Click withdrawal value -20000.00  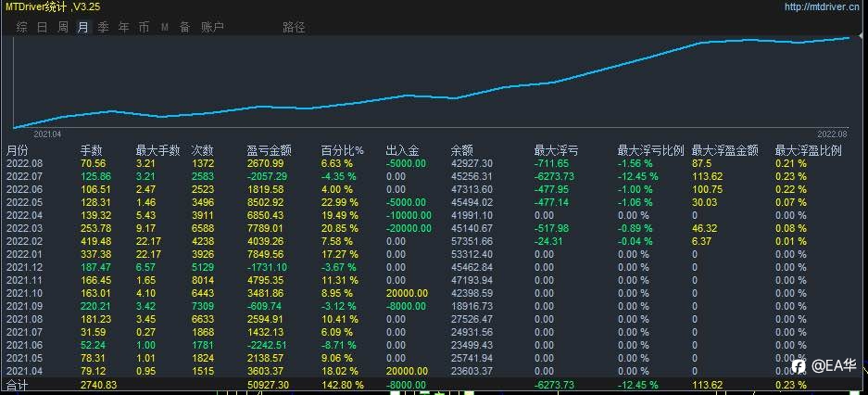click(409, 229)
